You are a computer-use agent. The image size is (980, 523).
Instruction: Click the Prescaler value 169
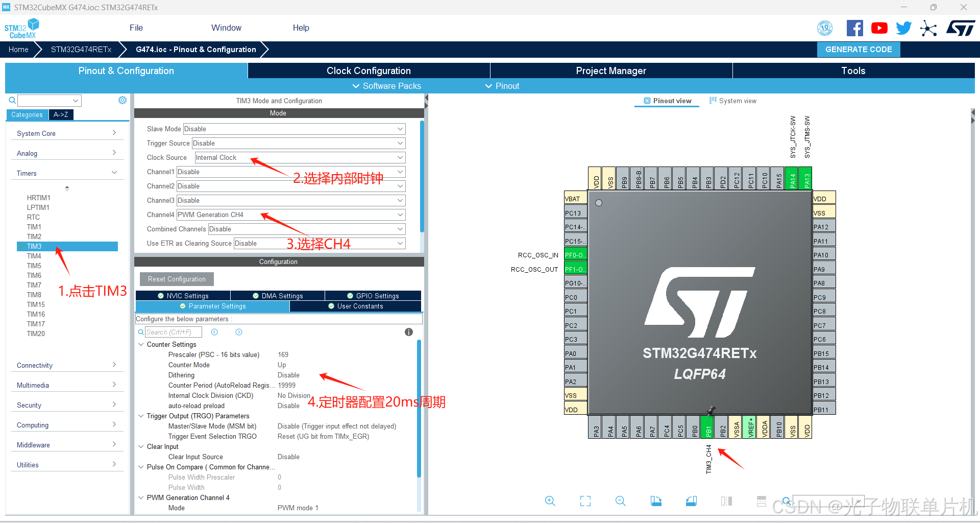[283, 354]
